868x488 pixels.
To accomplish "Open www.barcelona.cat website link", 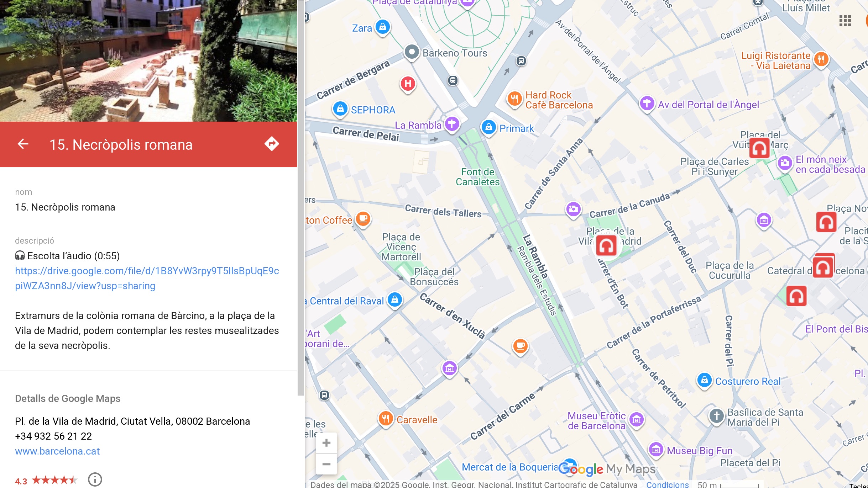I will [x=57, y=451].
